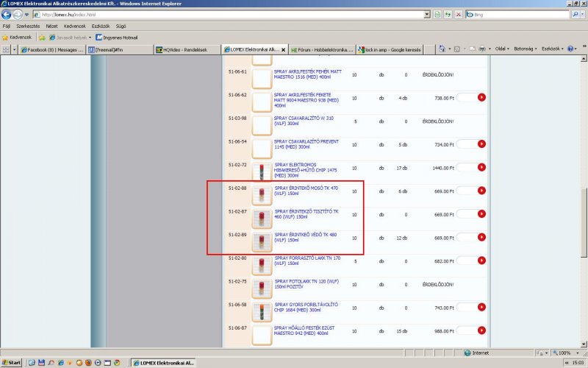
Task: Open thumbnail of FOTOLAKK TN 120 spray
Action: (262, 289)
